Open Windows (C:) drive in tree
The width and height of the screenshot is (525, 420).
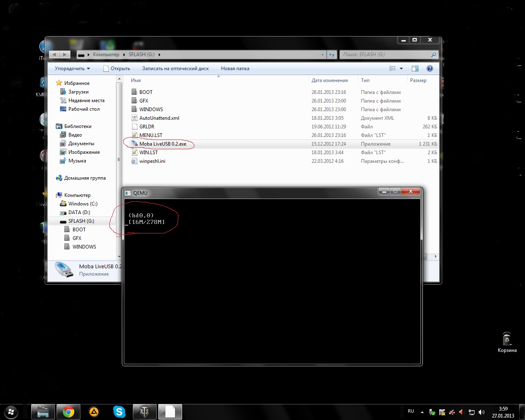[83, 204]
